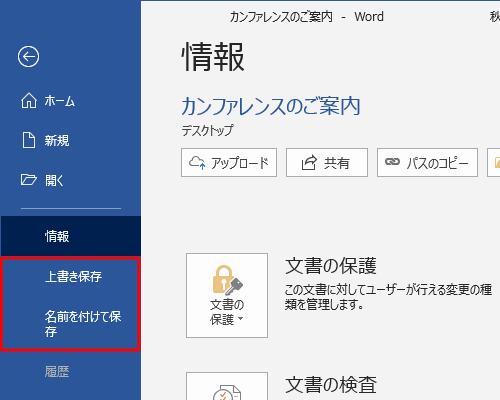The height and width of the screenshot is (400, 500).
Task: Click the デスクトップ location text
Action: coord(207,130)
